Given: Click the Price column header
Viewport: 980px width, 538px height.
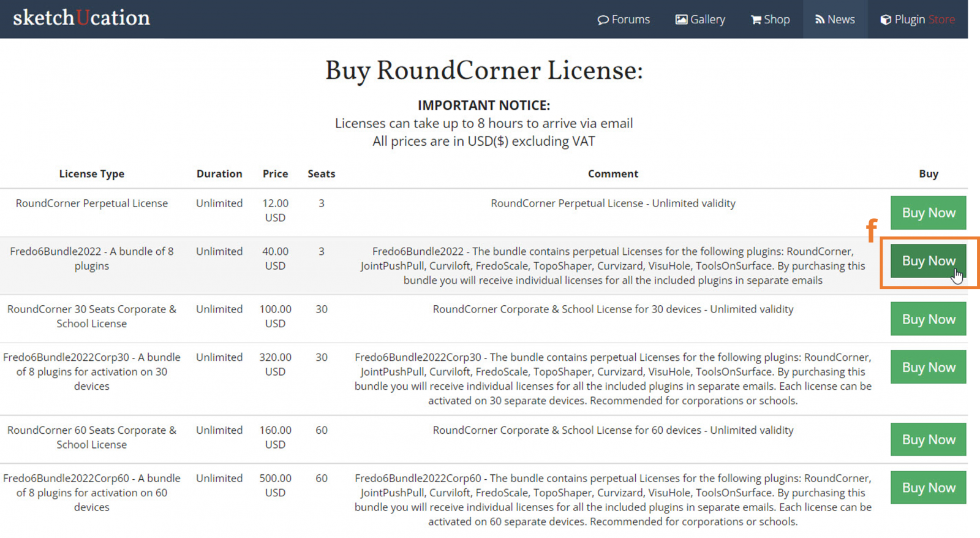Looking at the screenshot, I should tap(275, 174).
